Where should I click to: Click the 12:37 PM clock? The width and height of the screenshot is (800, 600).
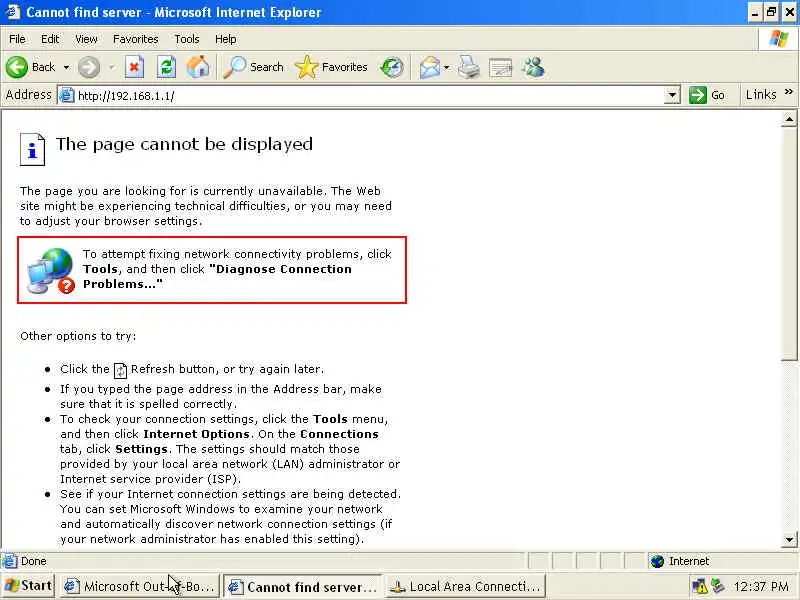761,587
